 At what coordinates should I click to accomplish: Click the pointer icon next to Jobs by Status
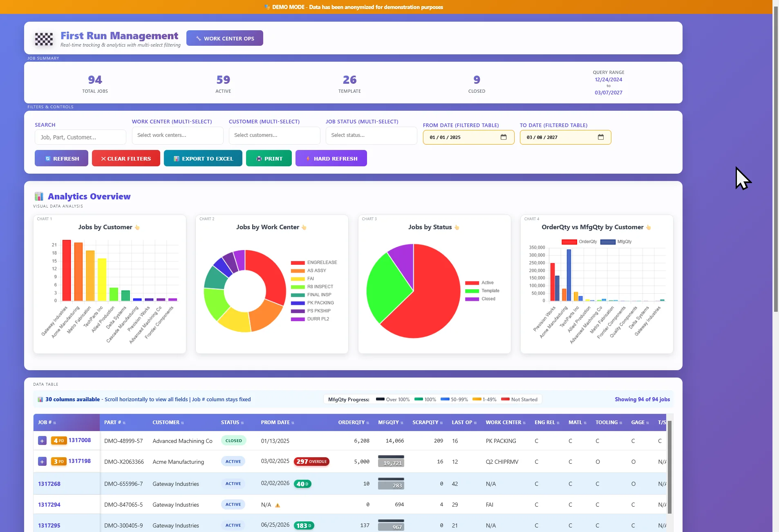coord(457,228)
